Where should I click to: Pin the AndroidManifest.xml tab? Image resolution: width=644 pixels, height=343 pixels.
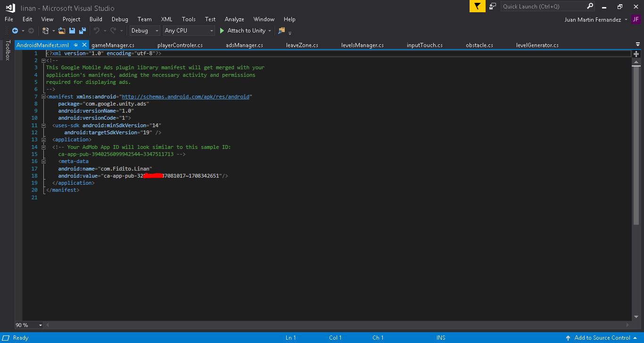coord(75,45)
